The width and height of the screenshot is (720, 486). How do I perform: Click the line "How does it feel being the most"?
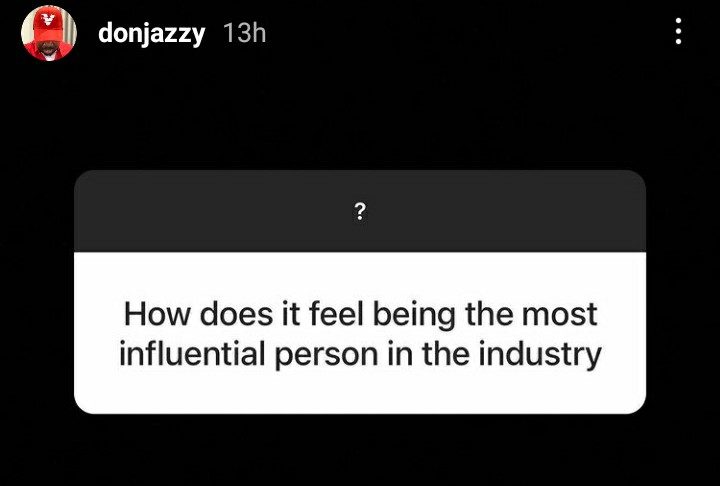[360, 314]
